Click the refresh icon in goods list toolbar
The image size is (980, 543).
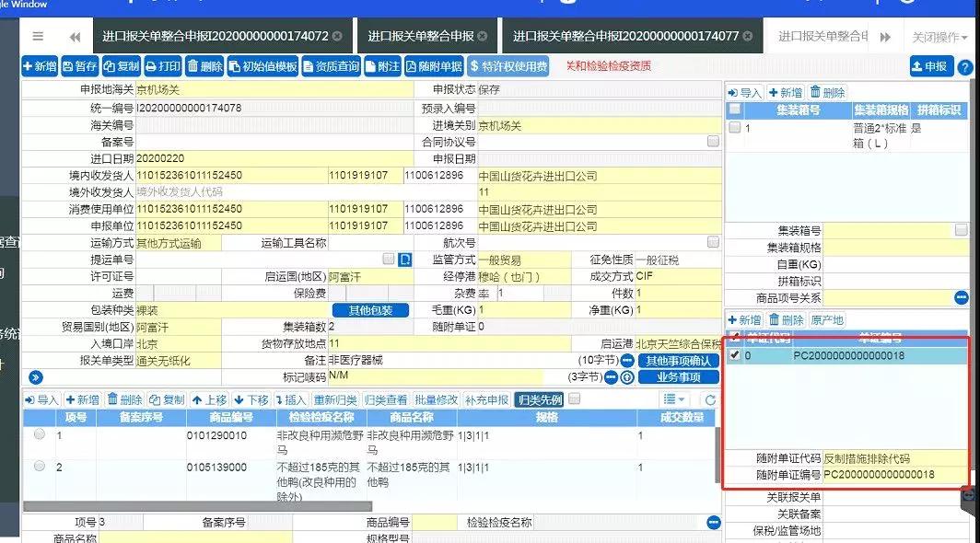(709, 399)
